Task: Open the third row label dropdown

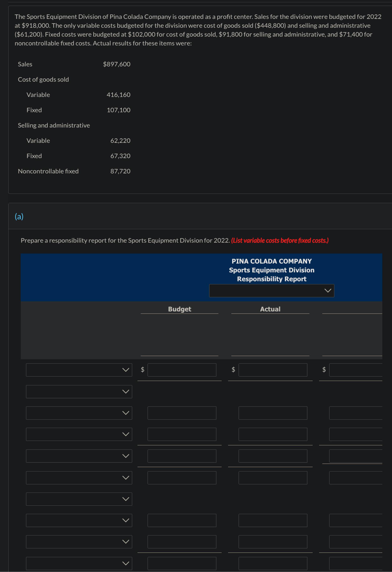Action: coord(79,413)
